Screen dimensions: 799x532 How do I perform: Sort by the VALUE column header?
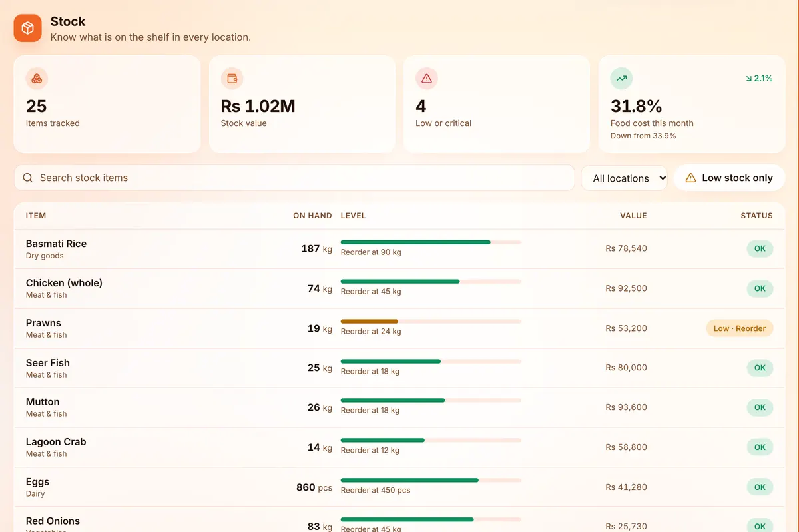click(x=633, y=216)
